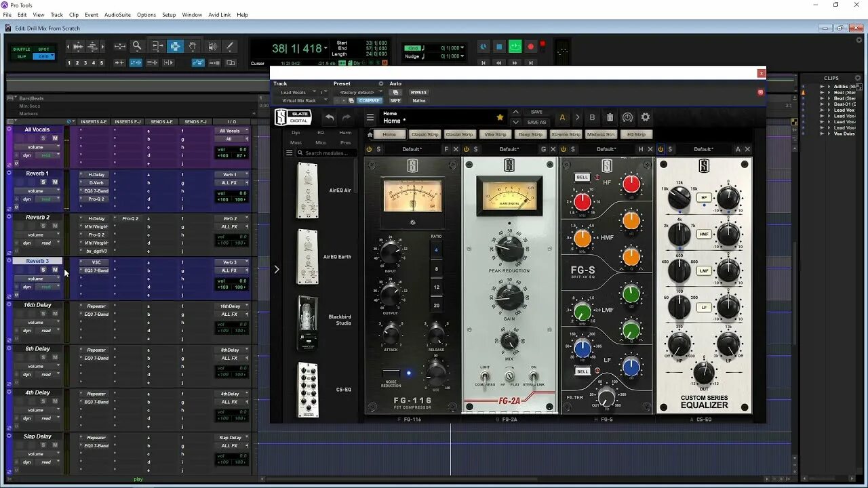Click the SAFE automation button
Screen dimensions: 868x488
395,100
